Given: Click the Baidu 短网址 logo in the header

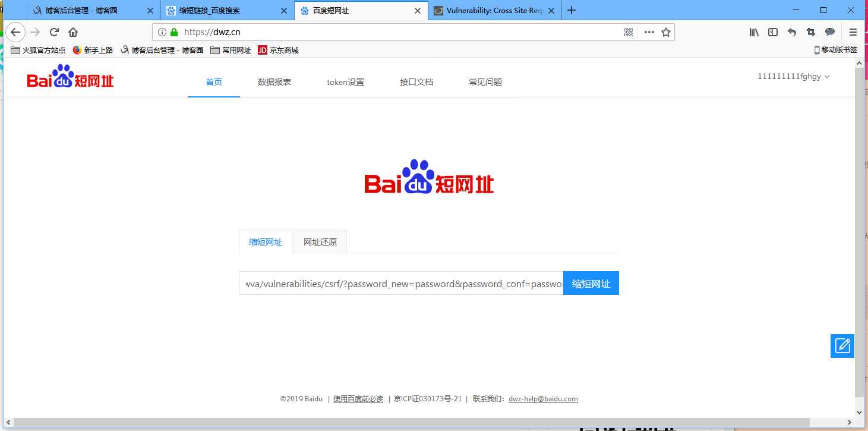Looking at the screenshot, I should (70, 77).
